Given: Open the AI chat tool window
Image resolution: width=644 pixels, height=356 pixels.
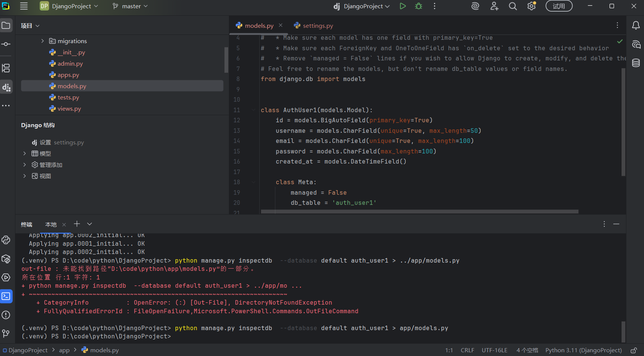Looking at the screenshot, I should [x=636, y=44].
